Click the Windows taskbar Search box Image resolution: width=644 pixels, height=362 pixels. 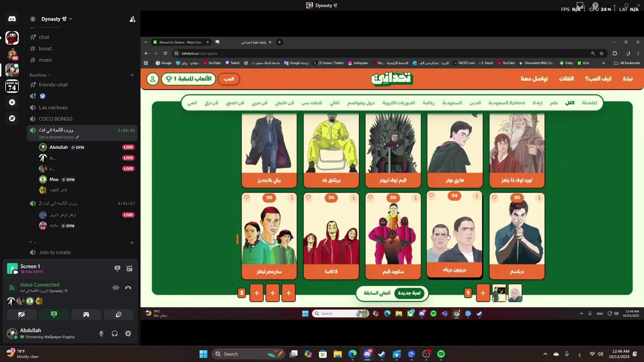click(248, 354)
